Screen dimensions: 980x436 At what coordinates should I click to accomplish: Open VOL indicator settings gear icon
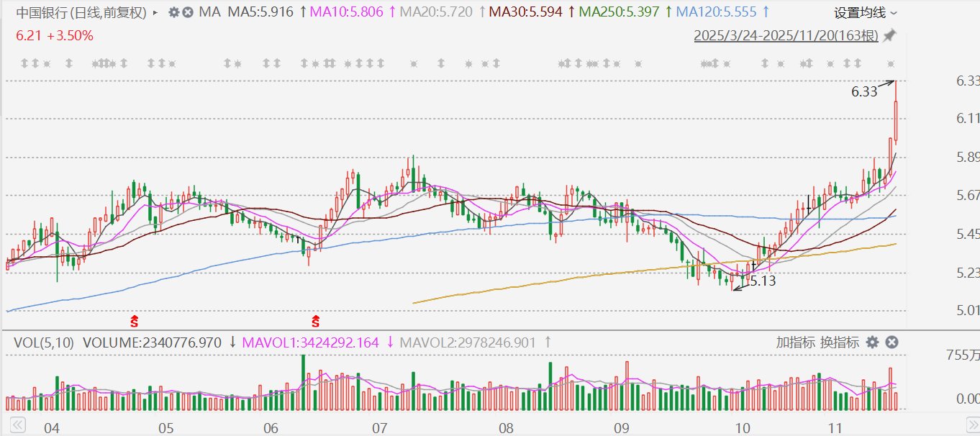click(872, 342)
